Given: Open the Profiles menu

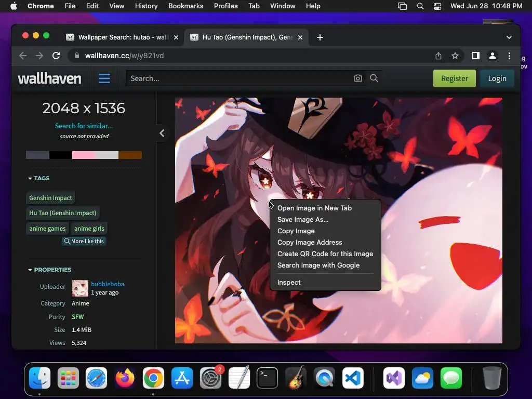Looking at the screenshot, I should [x=225, y=6].
